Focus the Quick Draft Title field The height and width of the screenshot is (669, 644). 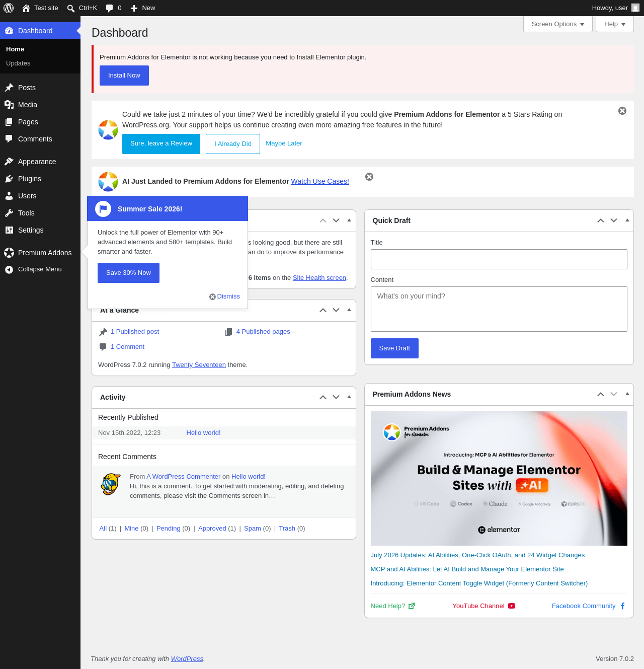coord(499,259)
